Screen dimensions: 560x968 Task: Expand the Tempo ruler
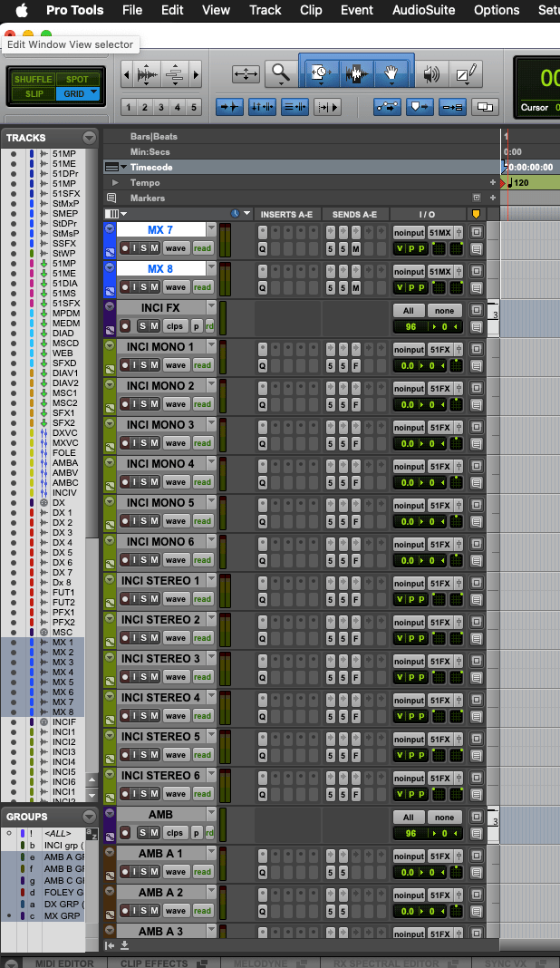[x=115, y=183]
